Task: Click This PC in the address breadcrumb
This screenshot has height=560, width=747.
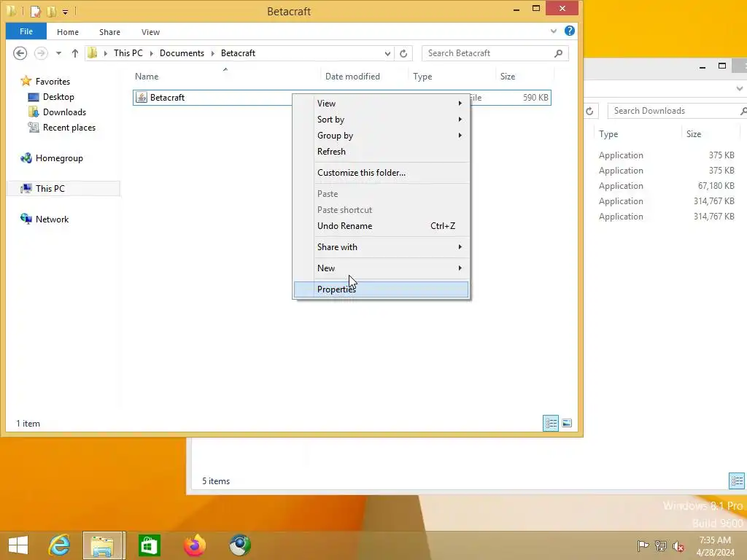Action: click(128, 52)
